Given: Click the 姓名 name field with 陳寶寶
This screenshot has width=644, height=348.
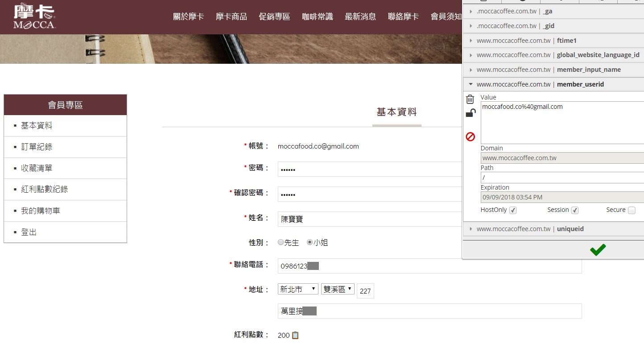Looking at the screenshot, I should (x=370, y=219).
